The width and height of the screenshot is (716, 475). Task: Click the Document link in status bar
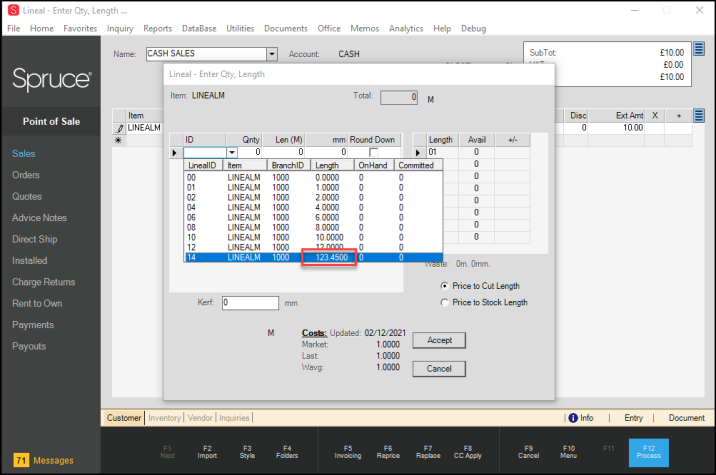(686, 418)
